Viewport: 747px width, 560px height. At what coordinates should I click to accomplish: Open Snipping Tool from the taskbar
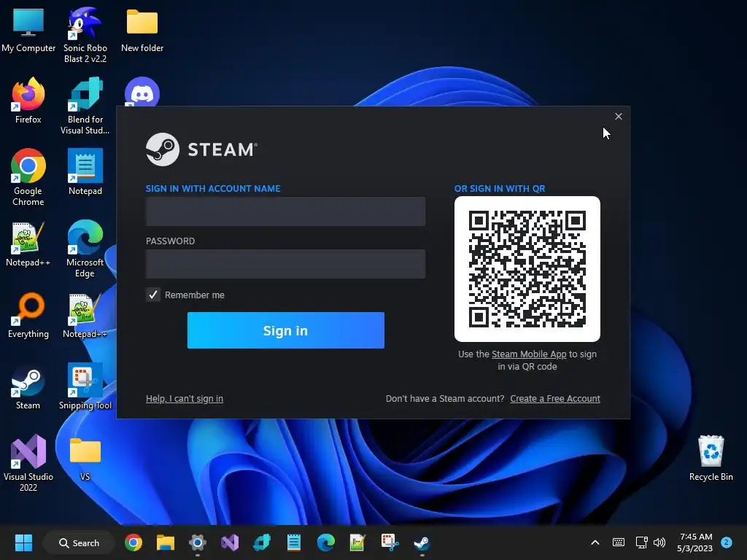point(390,542)
